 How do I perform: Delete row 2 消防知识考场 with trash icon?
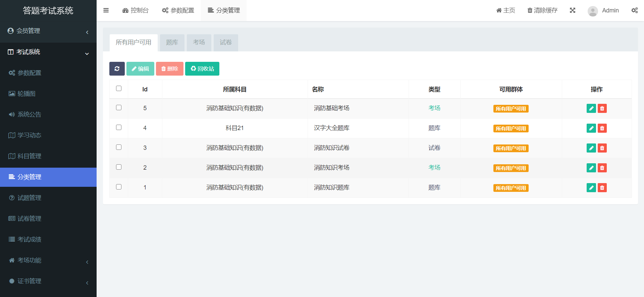click(x=602, y=168)
